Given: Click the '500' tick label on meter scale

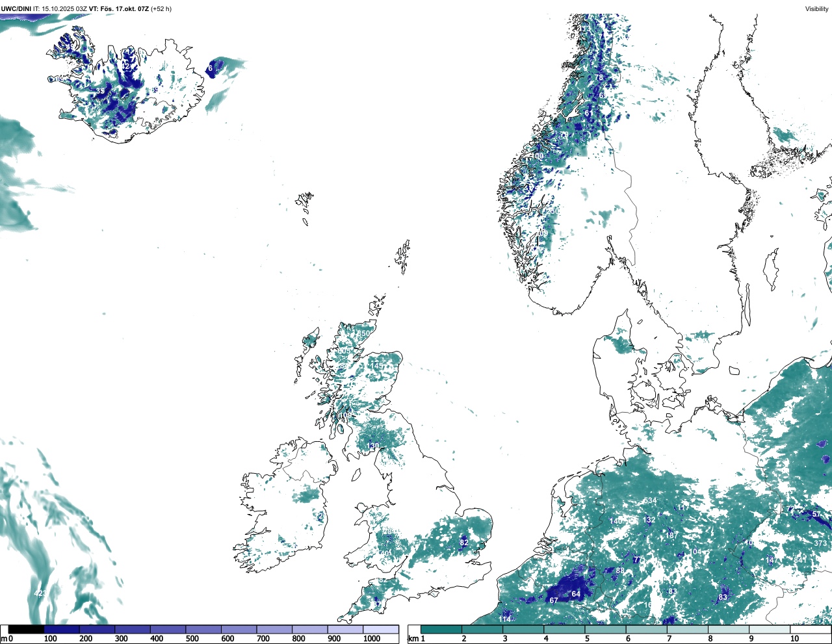Looking at the screenshot, I should 192,639.
